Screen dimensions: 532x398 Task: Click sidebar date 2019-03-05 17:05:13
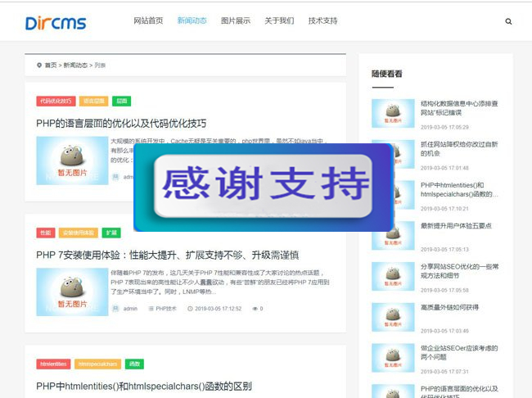click(x=444, y=250)
